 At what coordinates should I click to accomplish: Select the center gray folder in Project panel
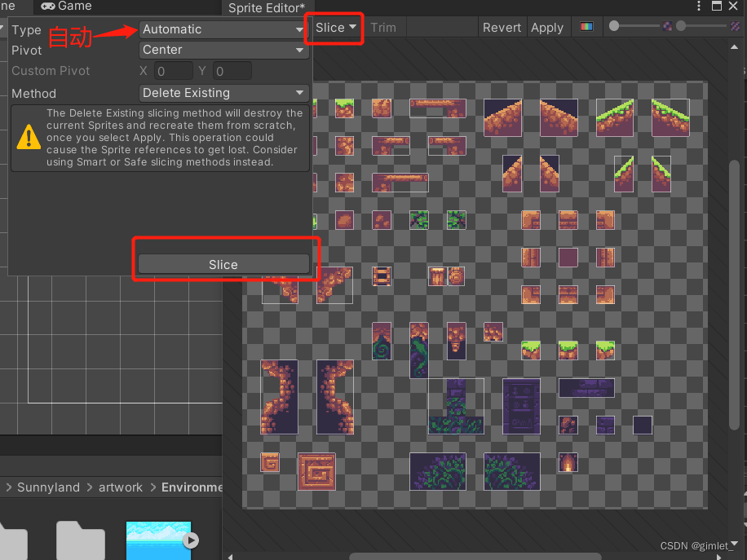[x=81, y=540]
